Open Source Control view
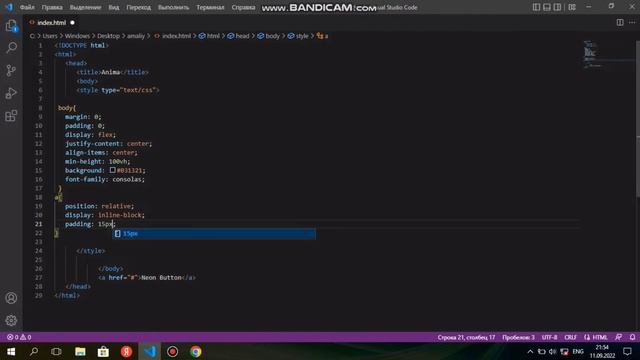The width and height of the screenshot is (640, 360). point(11,71)
